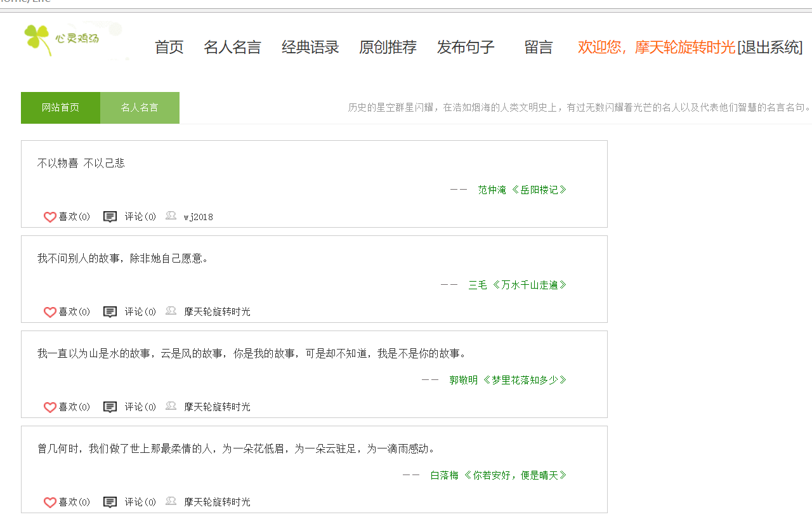
Task: Like the 白落梅 quote via heart icon
Action: [50, 502]
